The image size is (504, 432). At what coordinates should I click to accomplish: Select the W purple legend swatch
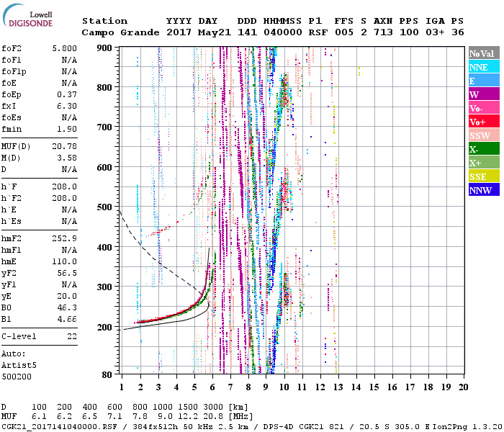[484, 94]
